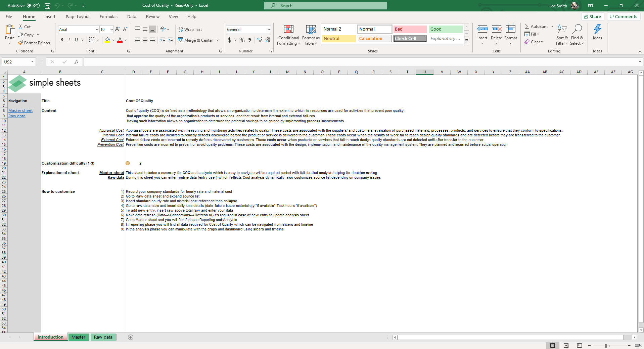Toggle Bold formatting
This screenshot has height=349, width=644.
62,40
